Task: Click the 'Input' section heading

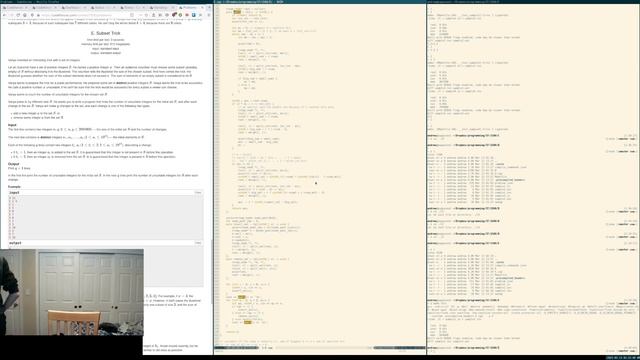Action: (x=12, y=125)
